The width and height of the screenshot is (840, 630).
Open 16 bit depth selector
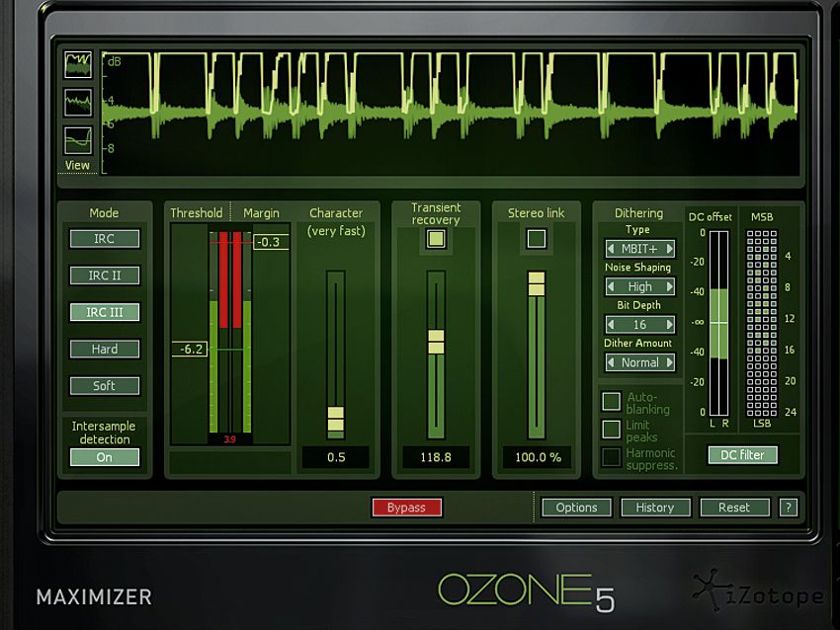640,324
